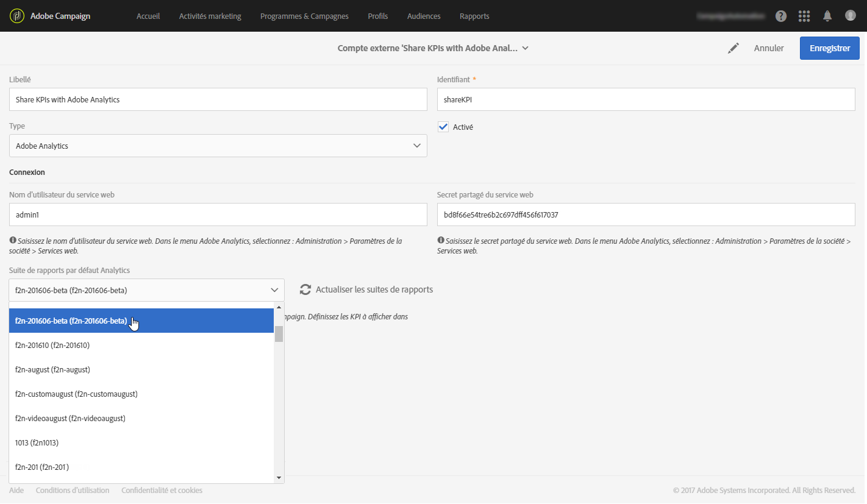Uncheck the Activé checkbox
Viewport: 867px width, 504px height.
point(443,127)
